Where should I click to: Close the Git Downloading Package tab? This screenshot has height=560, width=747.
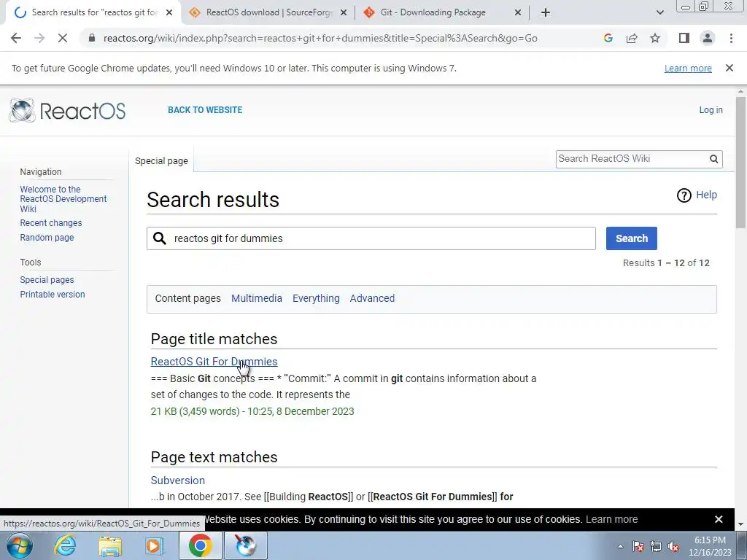(518, 13)
